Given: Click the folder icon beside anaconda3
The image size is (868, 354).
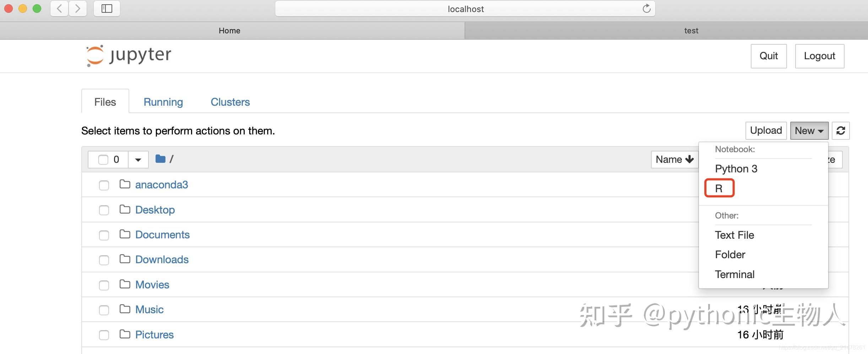Looking at the screenshot, I should 125,185.
